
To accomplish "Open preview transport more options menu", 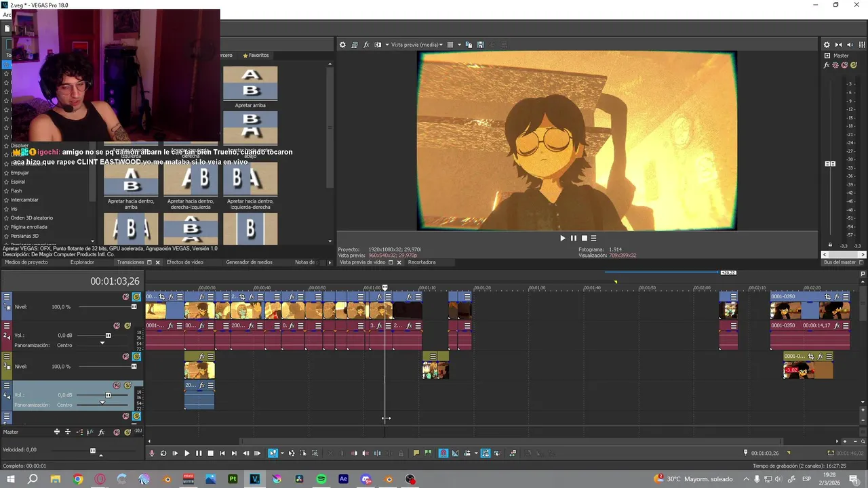I will [x=593, y=238].
